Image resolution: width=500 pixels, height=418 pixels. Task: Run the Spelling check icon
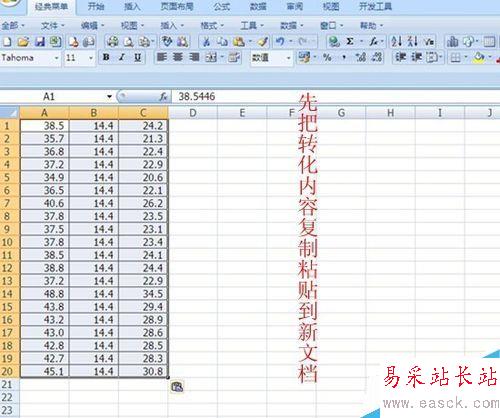(167, 42)
